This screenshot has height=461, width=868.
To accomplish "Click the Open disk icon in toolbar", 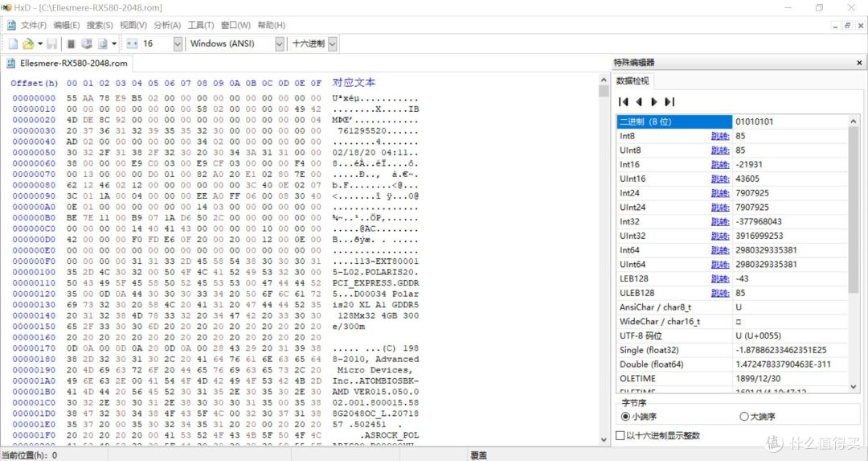I will pos(87,43).
